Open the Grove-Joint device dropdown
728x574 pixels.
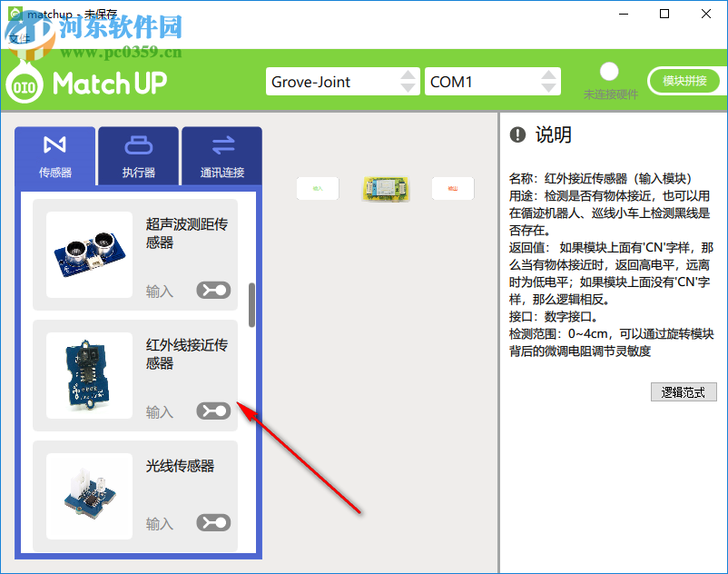click(x=343, y=81)
